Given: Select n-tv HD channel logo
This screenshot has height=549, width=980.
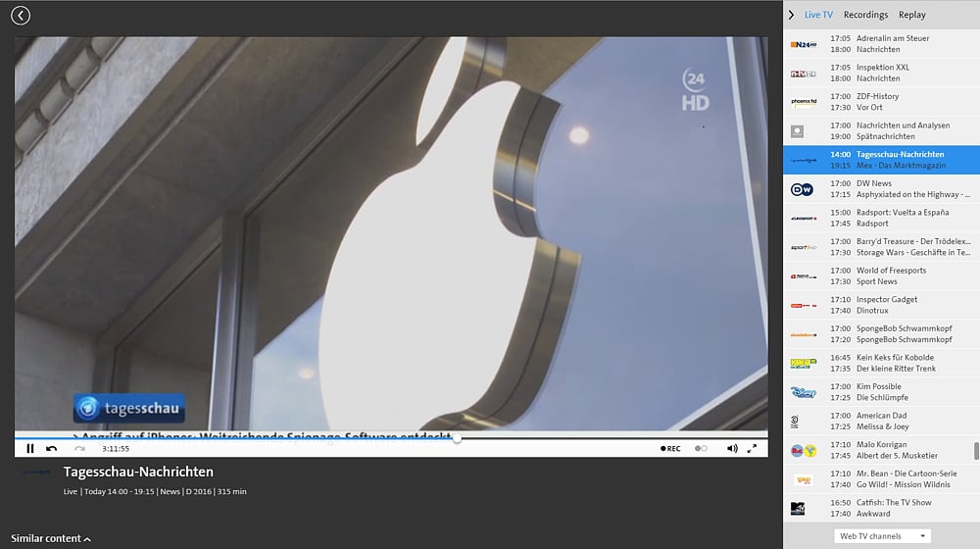Looking at the screenshot, I should (x=804, y=74).
